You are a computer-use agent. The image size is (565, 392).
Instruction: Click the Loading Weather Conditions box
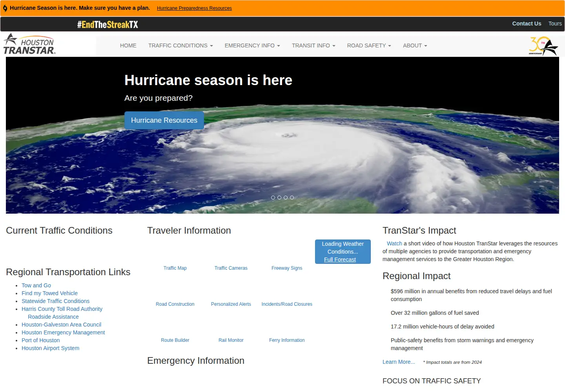click(343, 252)
